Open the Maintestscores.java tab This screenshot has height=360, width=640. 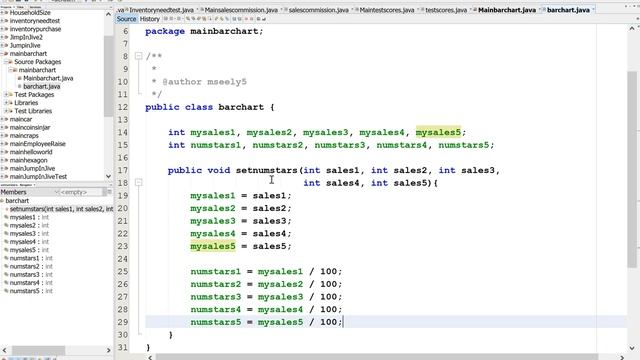point(387,10)
